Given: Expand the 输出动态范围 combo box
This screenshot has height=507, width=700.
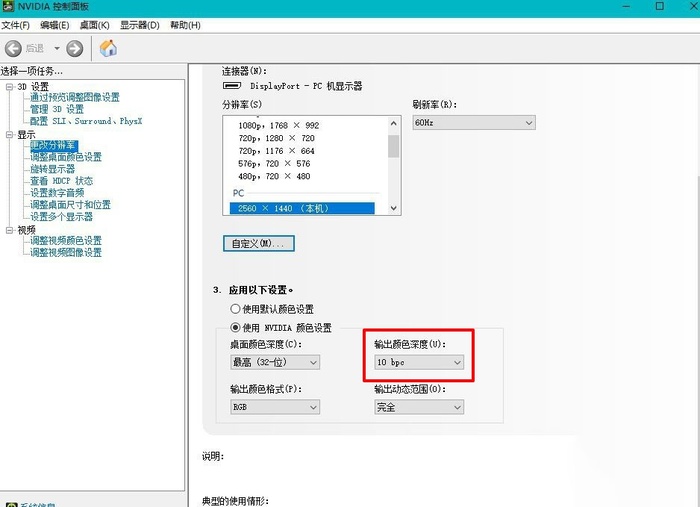Looking at the screenshot, I should click(x=418, y=407).
